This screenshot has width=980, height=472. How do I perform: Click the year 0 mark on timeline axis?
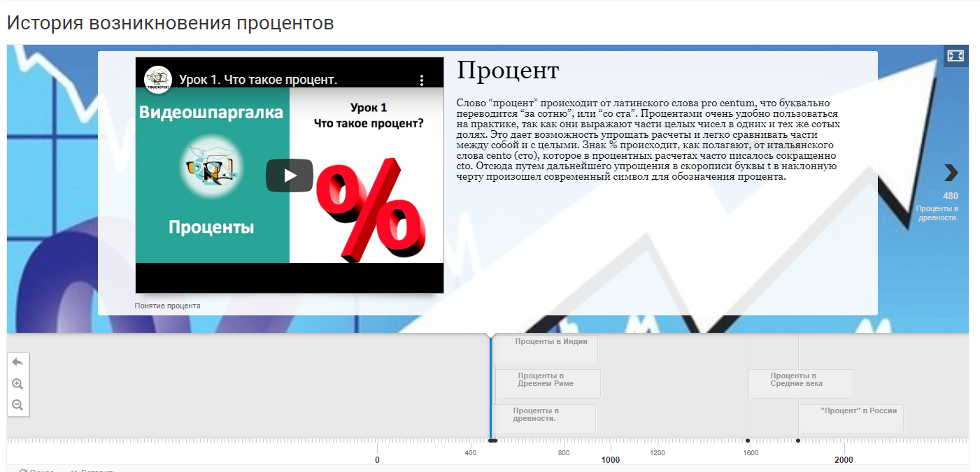tap(377, 459)
